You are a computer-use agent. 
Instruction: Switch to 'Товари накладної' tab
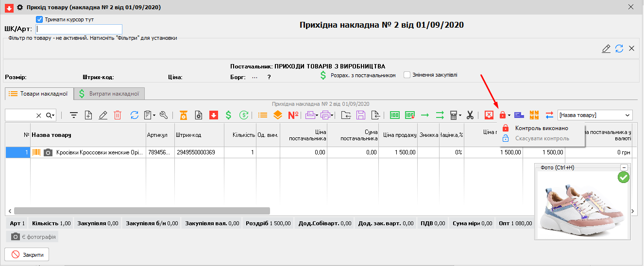(38, 93)
